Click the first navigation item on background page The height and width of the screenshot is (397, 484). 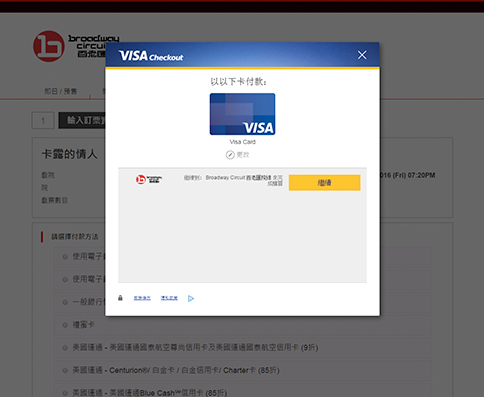(61, 91)
